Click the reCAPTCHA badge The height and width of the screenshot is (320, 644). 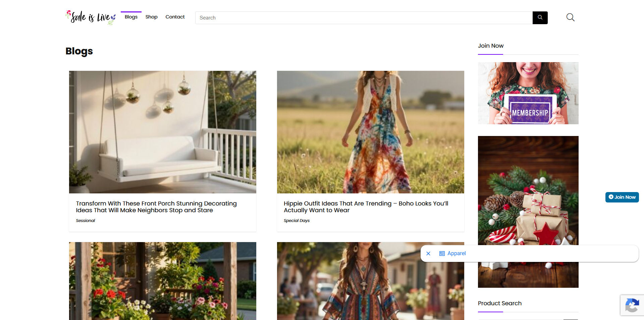pos(632,305)
